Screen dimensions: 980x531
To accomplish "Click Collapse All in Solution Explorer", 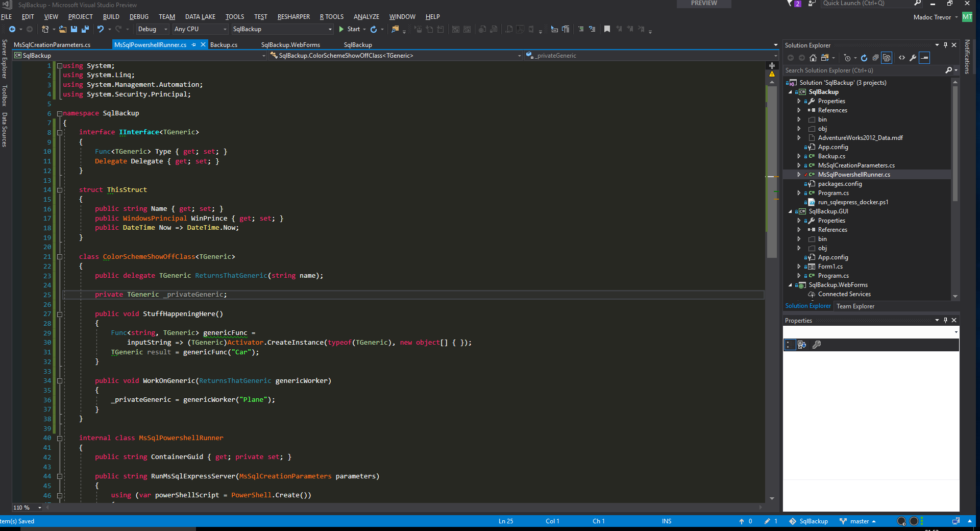I will pyautogui.click(x=875, y=58).
